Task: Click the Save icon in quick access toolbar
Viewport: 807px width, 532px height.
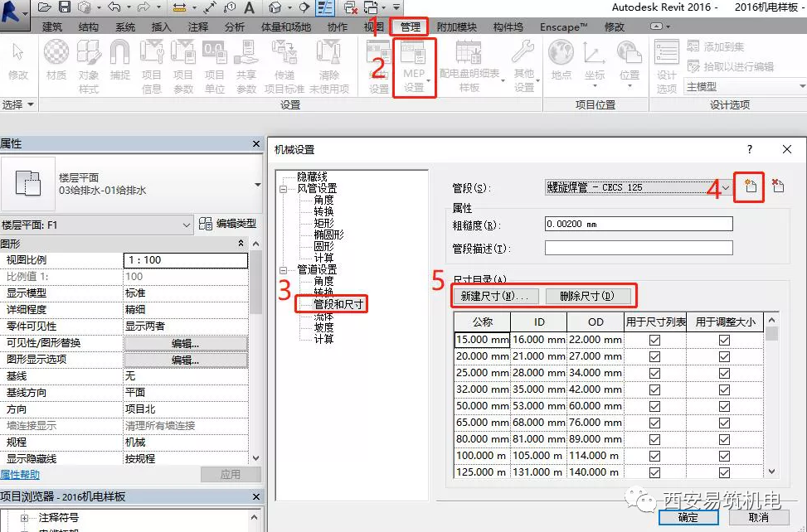Action: 65,7
